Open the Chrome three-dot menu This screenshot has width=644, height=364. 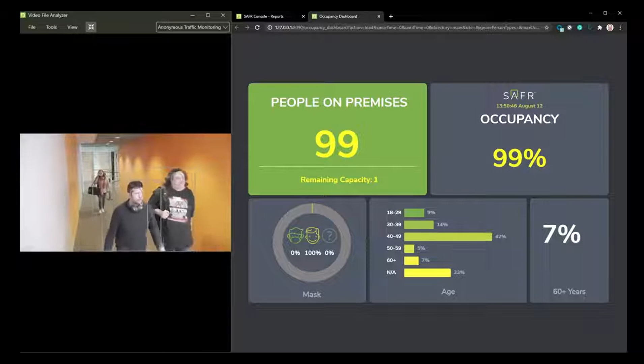[620, 28]
